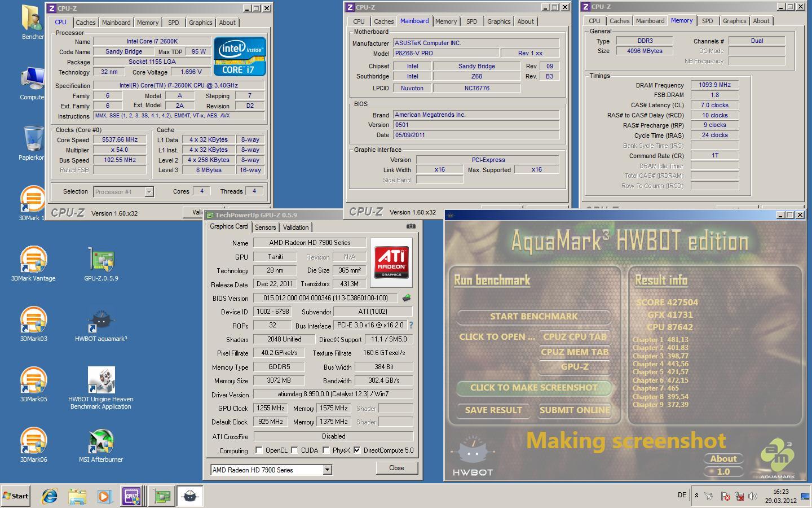Image resolution: width=812 pixels, height=508 pixels.
Task: Click SAVE RESULT in AquaMark
Action: coord(493,410)
